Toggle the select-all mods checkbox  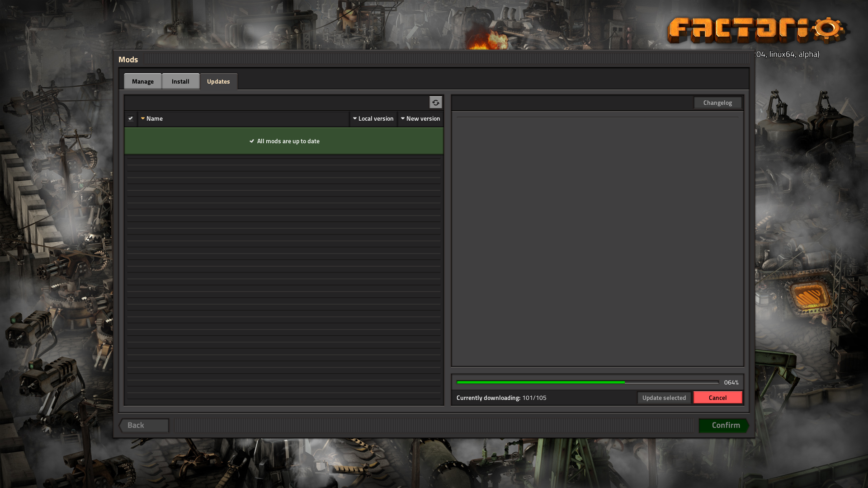click(131, 119)
